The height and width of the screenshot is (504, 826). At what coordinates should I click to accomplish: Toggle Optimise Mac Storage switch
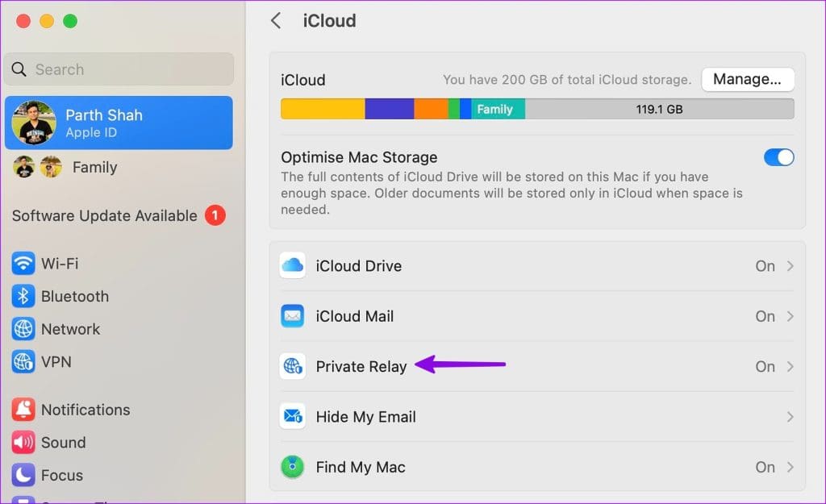tap(778, 157)
